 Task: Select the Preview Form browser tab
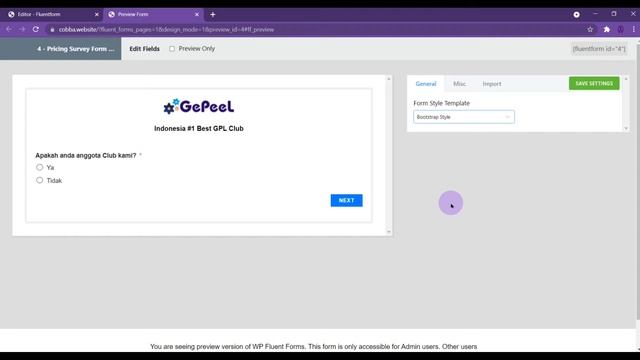pyautogui.click(x=153, y=14)
